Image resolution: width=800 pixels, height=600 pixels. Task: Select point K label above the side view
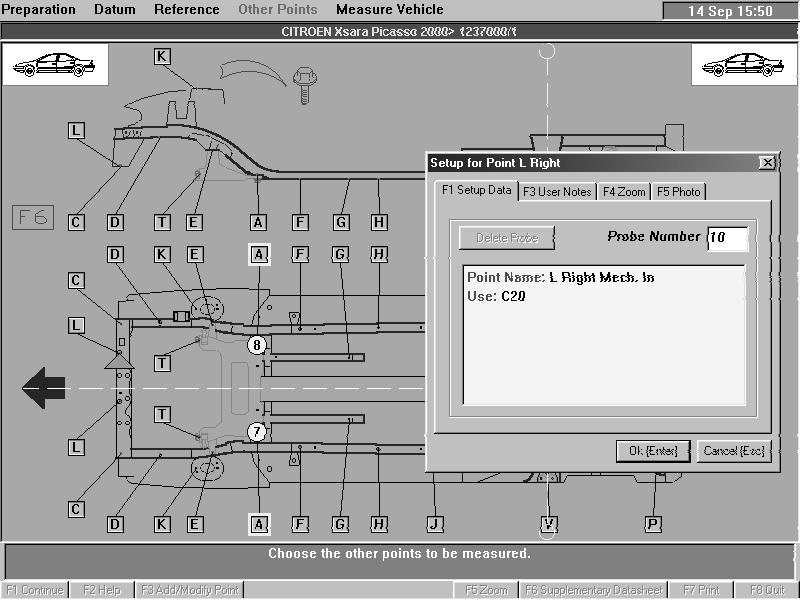pyautogui.click(x=162, y=56)
